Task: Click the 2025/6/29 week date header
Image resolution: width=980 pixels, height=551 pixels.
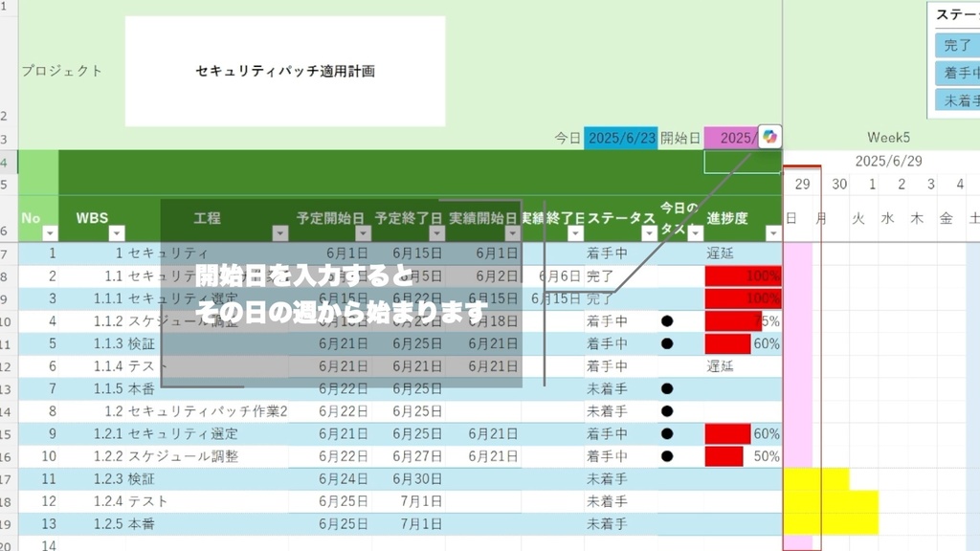Action: tap(889, 162)
